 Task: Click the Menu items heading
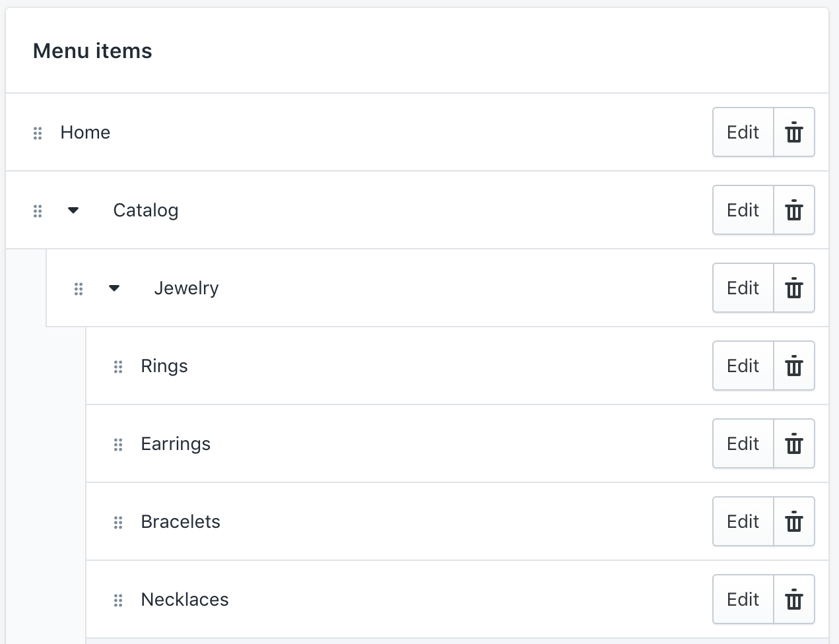coord(92,51)
